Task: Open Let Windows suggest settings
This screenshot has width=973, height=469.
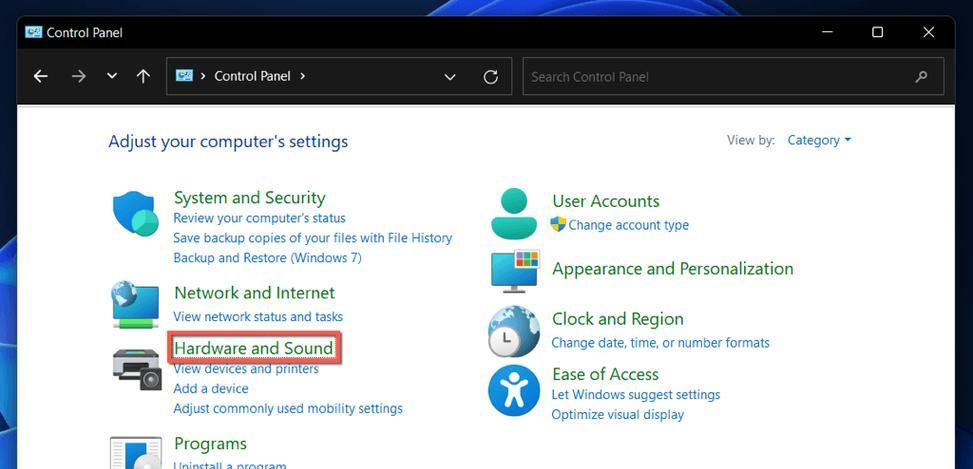Action: [x=636, y=395]
